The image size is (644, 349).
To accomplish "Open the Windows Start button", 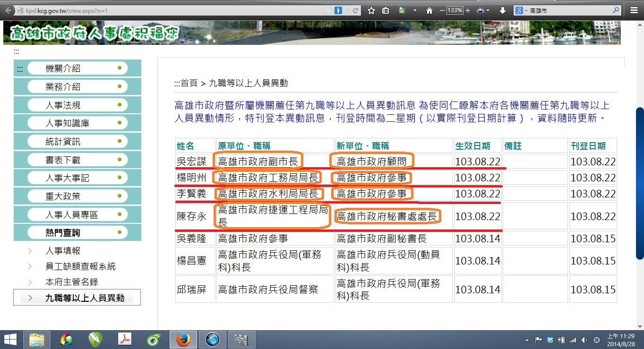I will (x=10, y=339).
